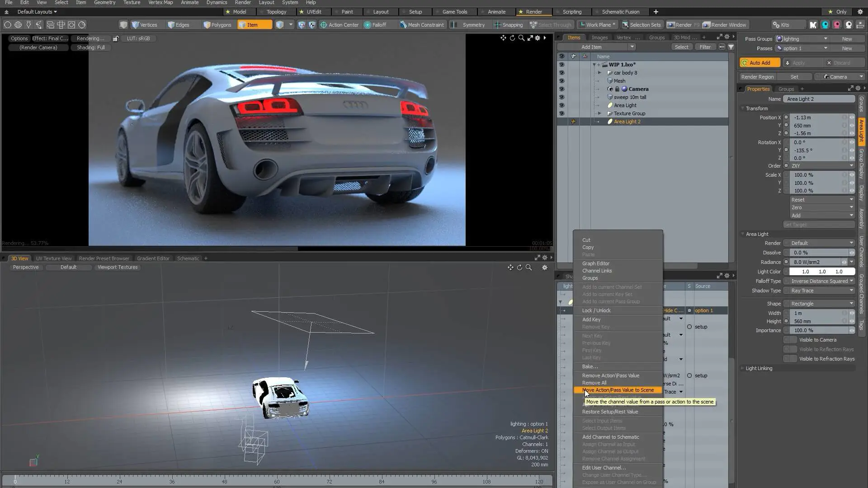Open Default Layouts dropdown
Screen dimensions: 868x488
(x=37, y=12)
